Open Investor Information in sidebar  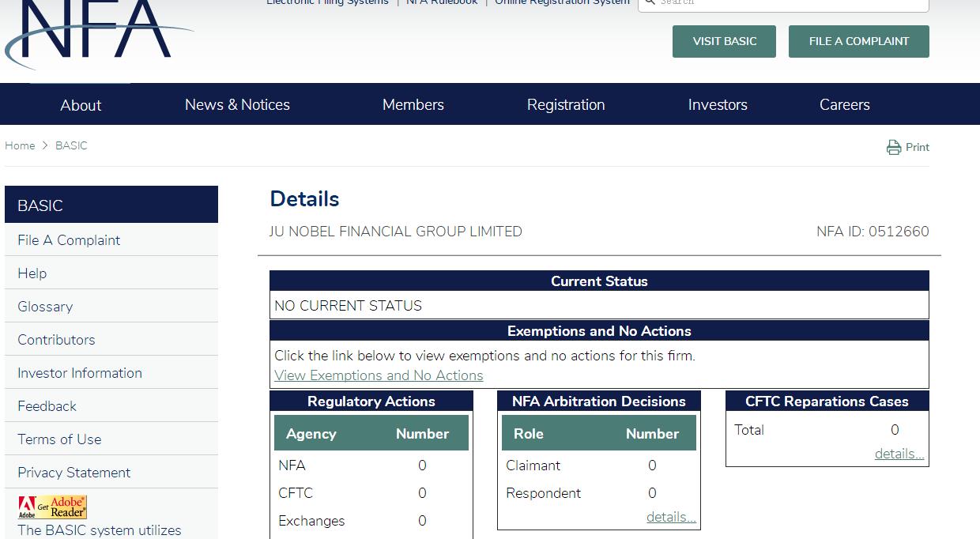click(x=111, y=372)
